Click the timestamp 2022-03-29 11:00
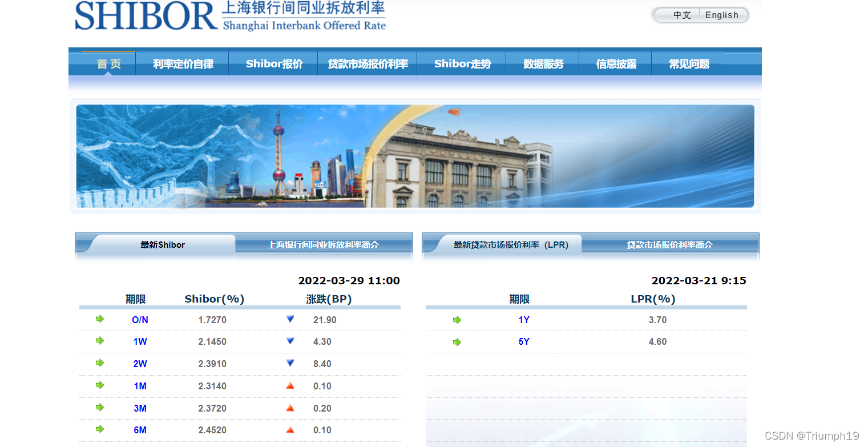The height and width of the screenshot is (447, 868). tap(349, 280)
